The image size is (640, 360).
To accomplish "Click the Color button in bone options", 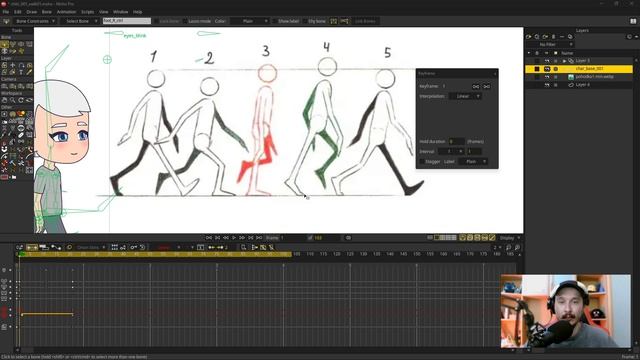I will 220,21.
